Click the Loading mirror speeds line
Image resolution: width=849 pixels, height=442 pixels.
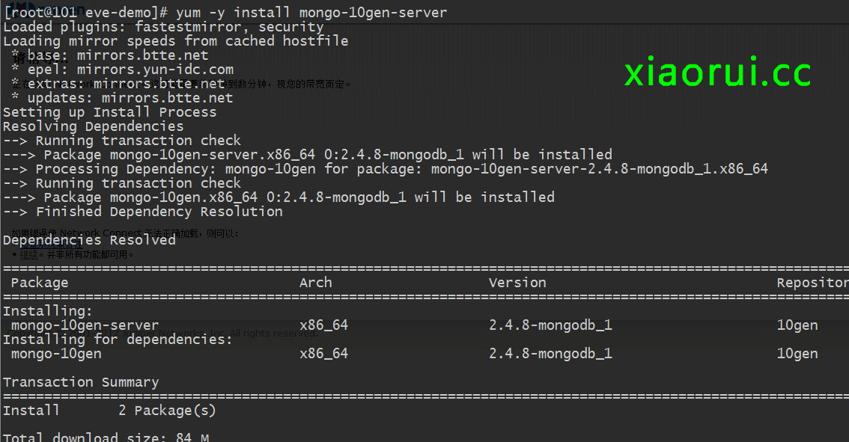(x=175, y=41)
